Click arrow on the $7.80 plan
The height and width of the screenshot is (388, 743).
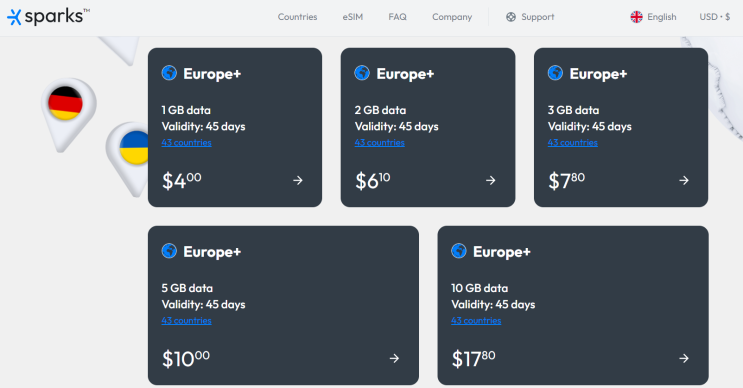coord(684,180)
